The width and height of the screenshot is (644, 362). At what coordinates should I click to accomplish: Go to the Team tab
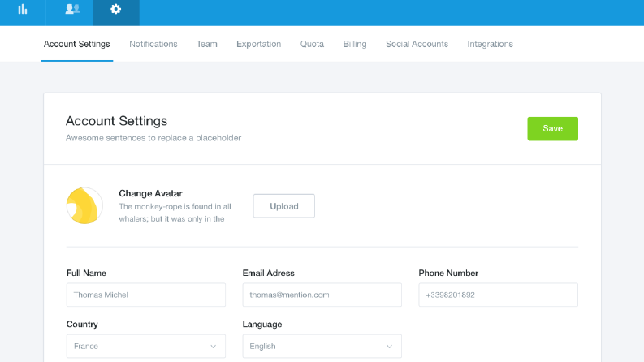(x=206, y=44)
